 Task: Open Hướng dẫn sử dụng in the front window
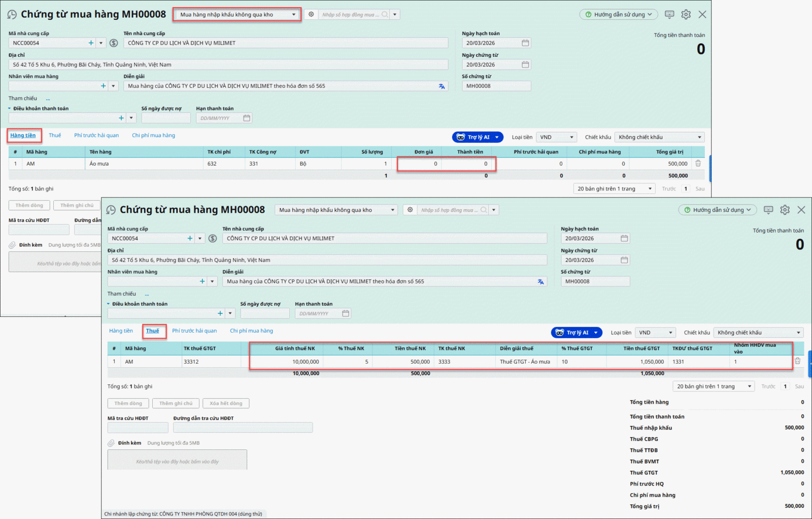click(x=717, y=210)
